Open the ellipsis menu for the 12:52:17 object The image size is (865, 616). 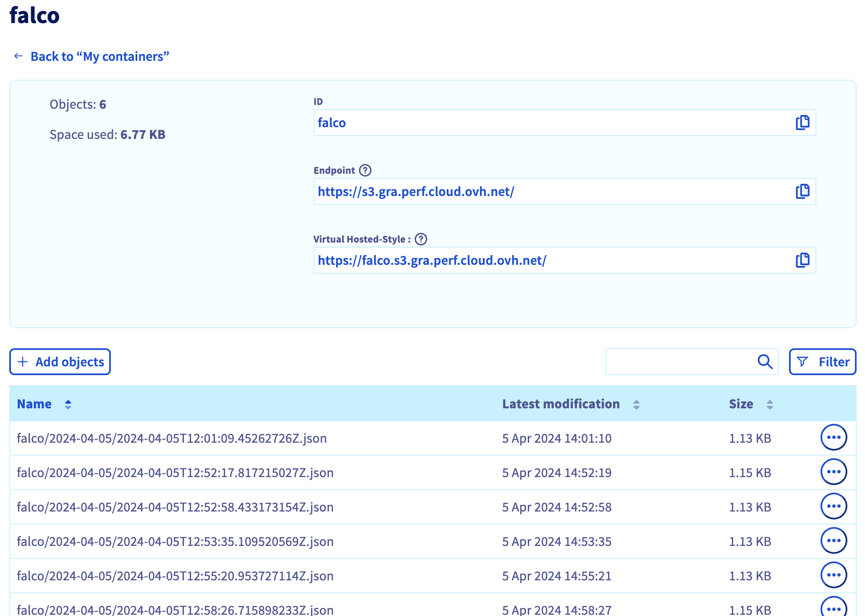pos(834,472)
